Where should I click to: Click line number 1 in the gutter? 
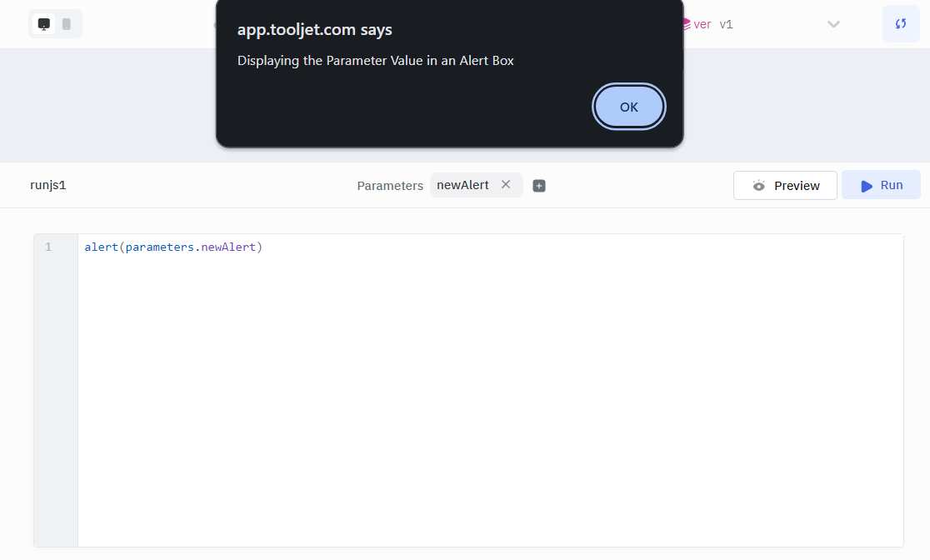[48, 247]
